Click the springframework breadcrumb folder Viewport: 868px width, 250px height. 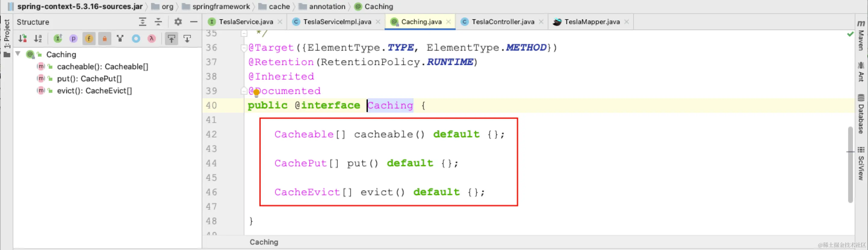216,6
